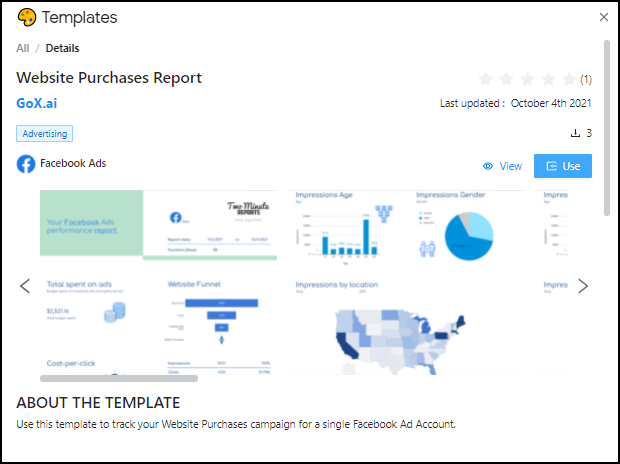Image resolution: width=620 pixels, height=464 pixels.
Task: Click the Facebook Ads label
Action: coord(73,163)
